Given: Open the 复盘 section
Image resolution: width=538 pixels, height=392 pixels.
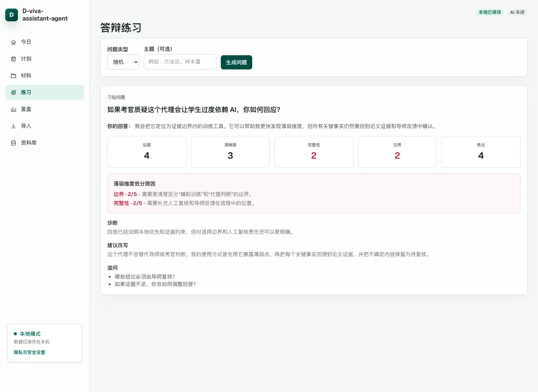Looking at the screenshot, I should click(x=44, y=109).
